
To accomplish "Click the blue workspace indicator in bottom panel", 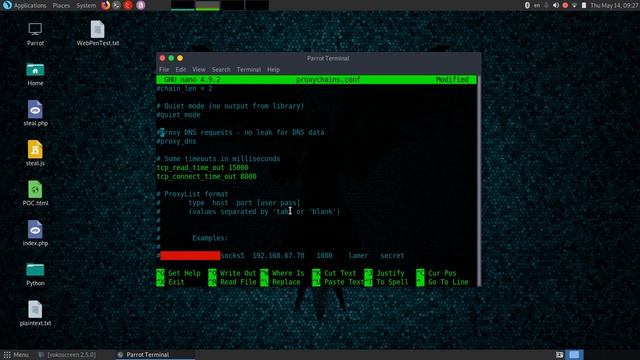I will coord(574,355).
